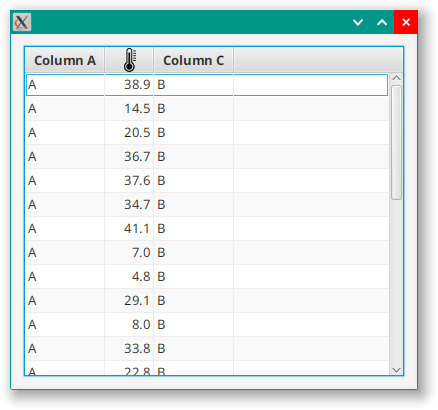The image size is (438, 410).
Task: Maximize the window with the up chevron
Action: coord(382,22)
